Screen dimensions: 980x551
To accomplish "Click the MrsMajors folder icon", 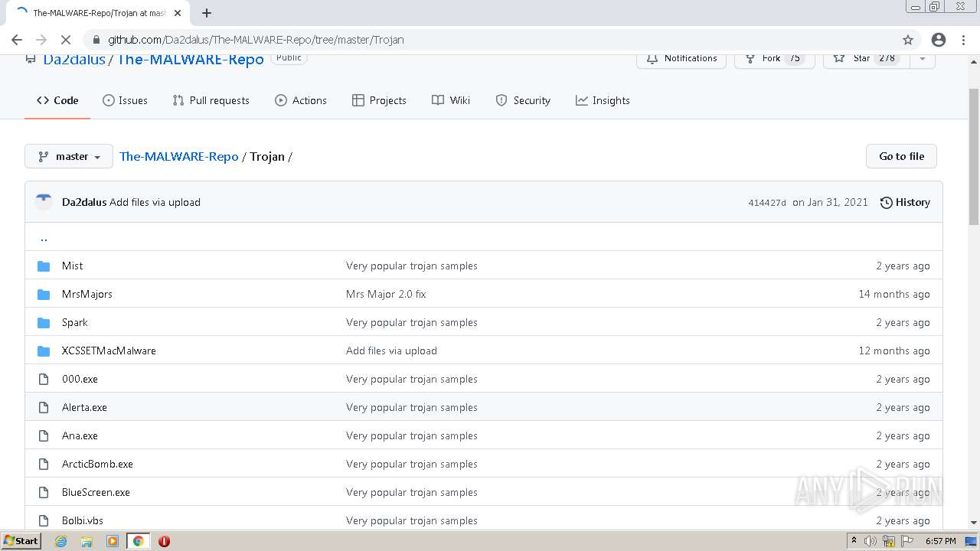I will coord(44,295).
